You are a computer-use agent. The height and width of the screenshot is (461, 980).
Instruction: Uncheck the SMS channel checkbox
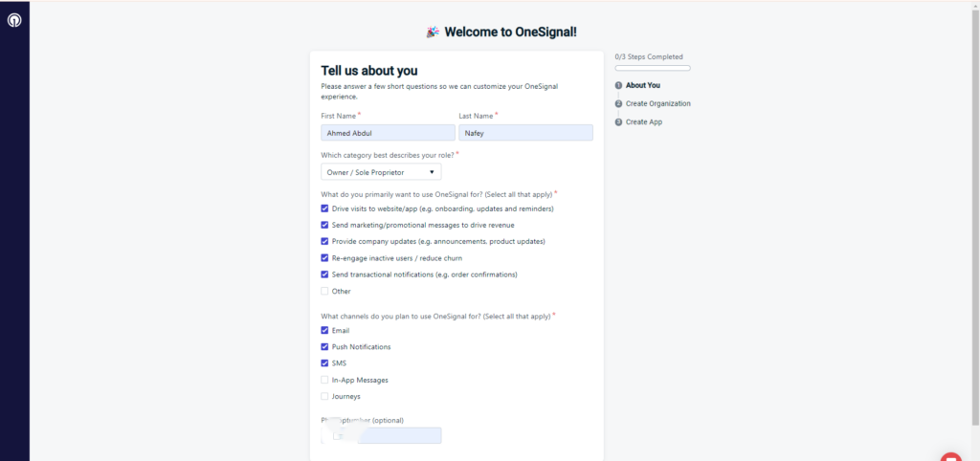point(324,363)
